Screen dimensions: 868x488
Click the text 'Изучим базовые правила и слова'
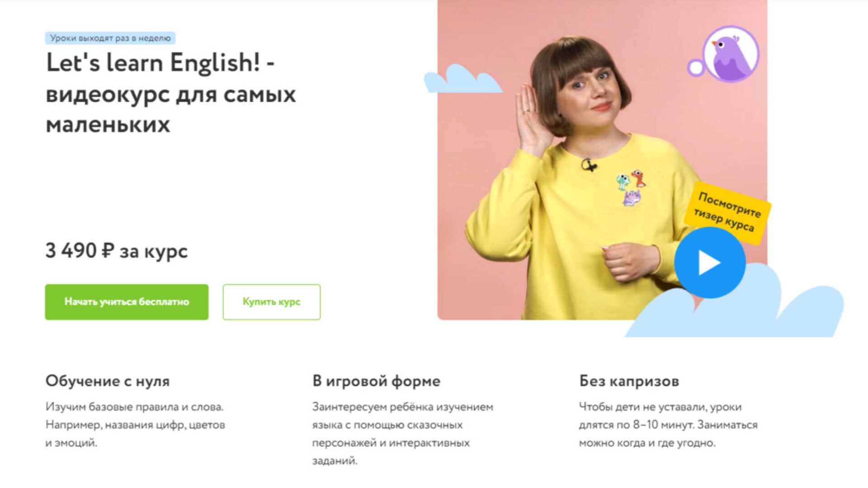tap(134, 407)
